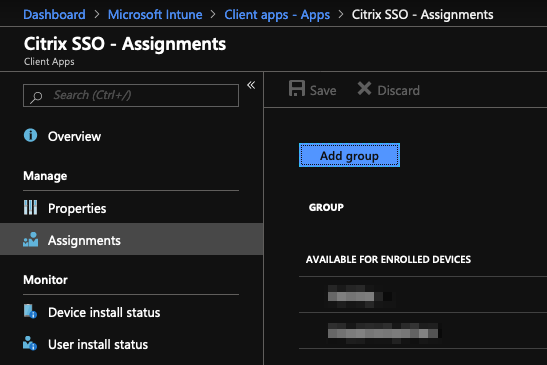Click the Citrix SSO - Assignments page title
This screenshot has width=547, height=365.
pos(125,44)
